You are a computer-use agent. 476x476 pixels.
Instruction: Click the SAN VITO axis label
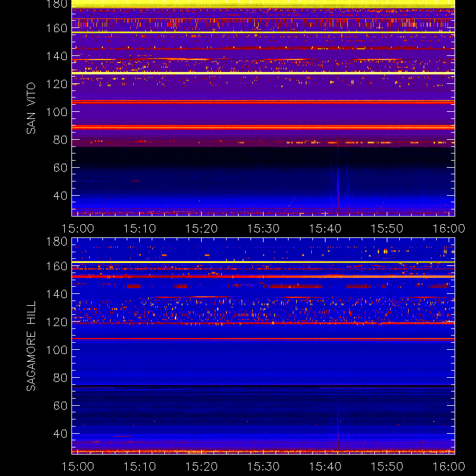click(x=31, y=108)
